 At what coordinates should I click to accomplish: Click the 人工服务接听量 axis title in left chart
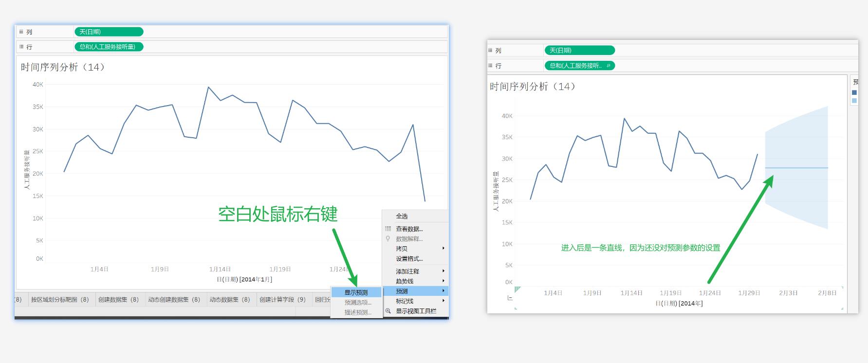[x=27, y=169]
